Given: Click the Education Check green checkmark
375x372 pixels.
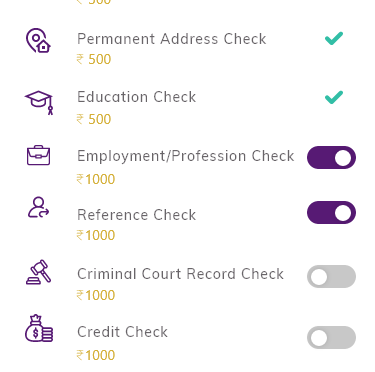Looking at the screenshot, I should click(x=334, y=97).
